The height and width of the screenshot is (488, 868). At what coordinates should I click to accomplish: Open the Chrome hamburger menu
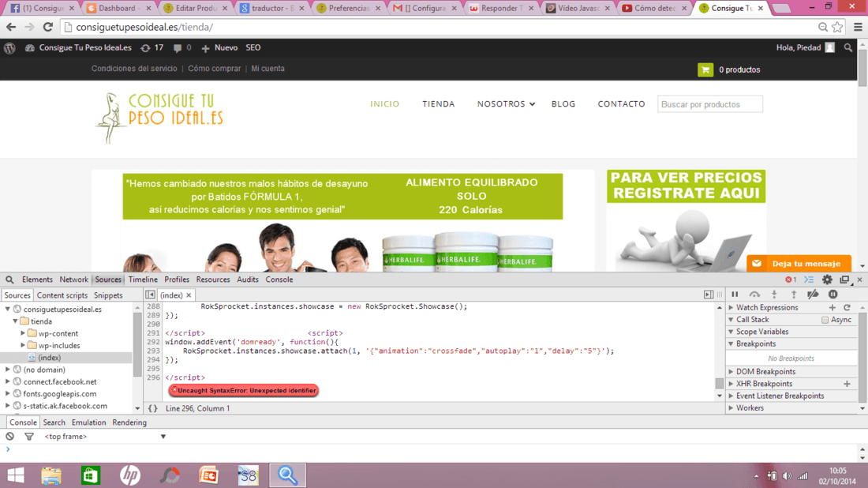coord(858,27)
